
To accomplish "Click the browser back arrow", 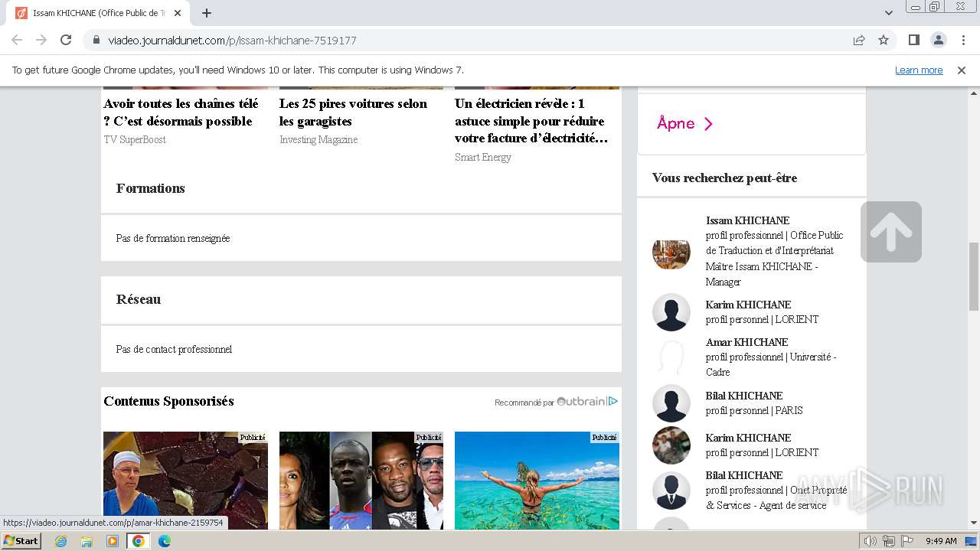I will [17, 40].
